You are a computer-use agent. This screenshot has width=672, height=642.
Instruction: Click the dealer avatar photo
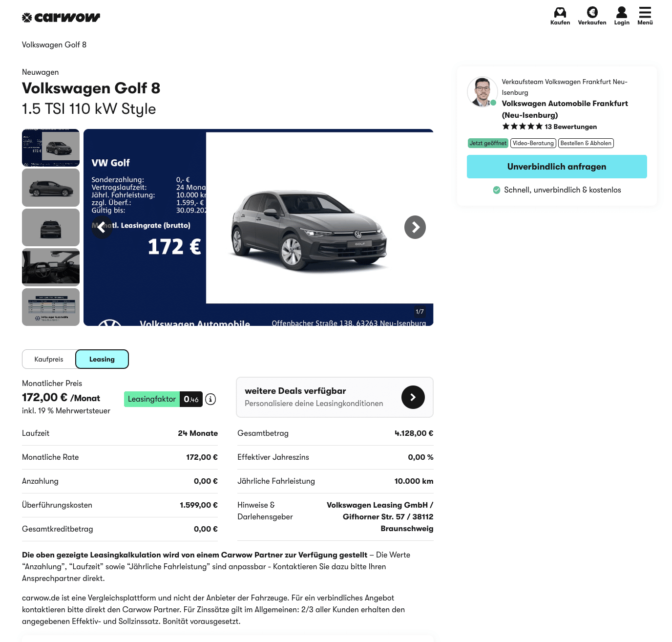tap(482, 92)
